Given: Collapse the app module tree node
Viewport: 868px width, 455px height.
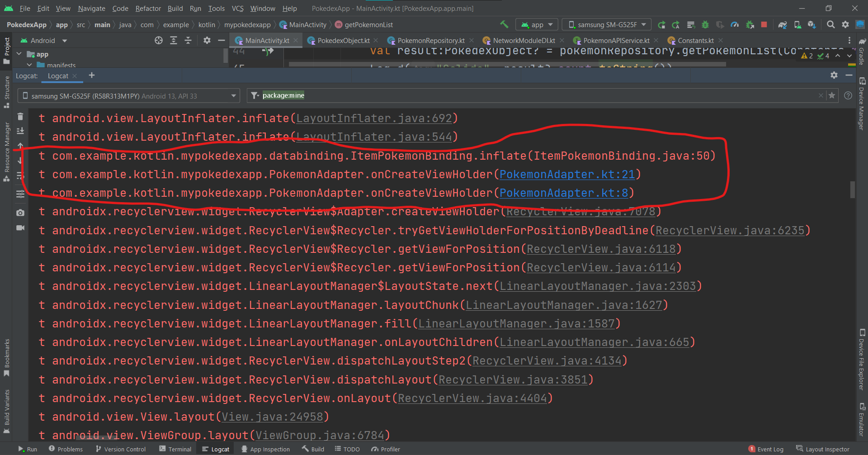Looking at the screenshot, I should [x=19, y=54].
